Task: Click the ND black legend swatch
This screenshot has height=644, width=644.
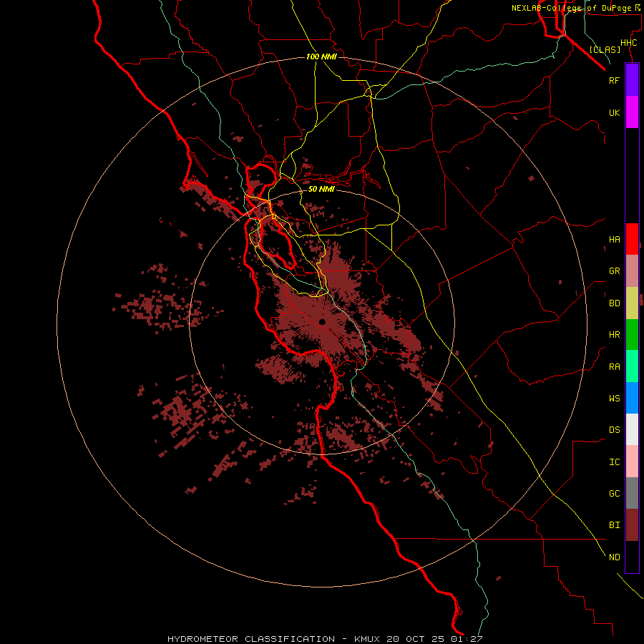Action: (x=632, y=557)
